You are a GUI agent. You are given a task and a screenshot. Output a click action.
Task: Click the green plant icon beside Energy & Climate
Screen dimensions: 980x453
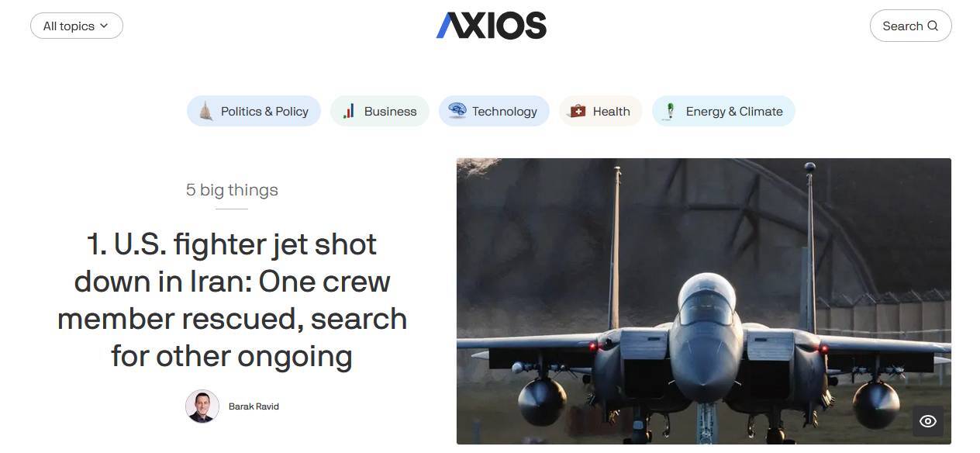[670, 111]
